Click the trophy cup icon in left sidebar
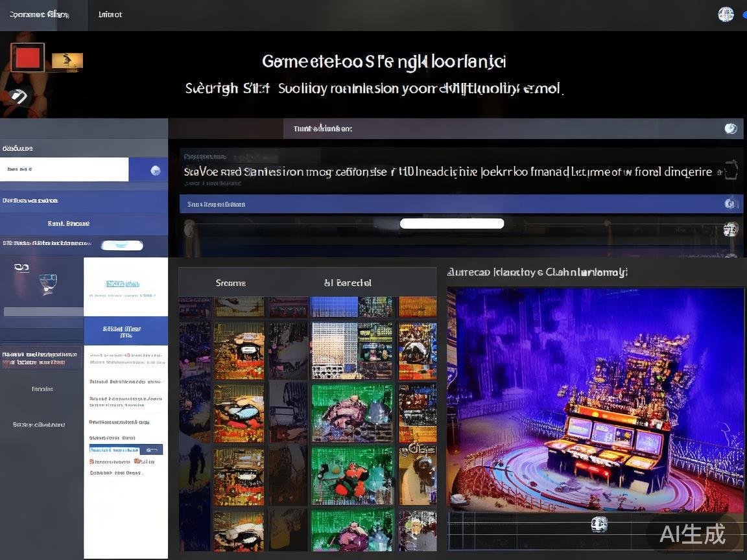747x560 pixels. coord(47,283)
